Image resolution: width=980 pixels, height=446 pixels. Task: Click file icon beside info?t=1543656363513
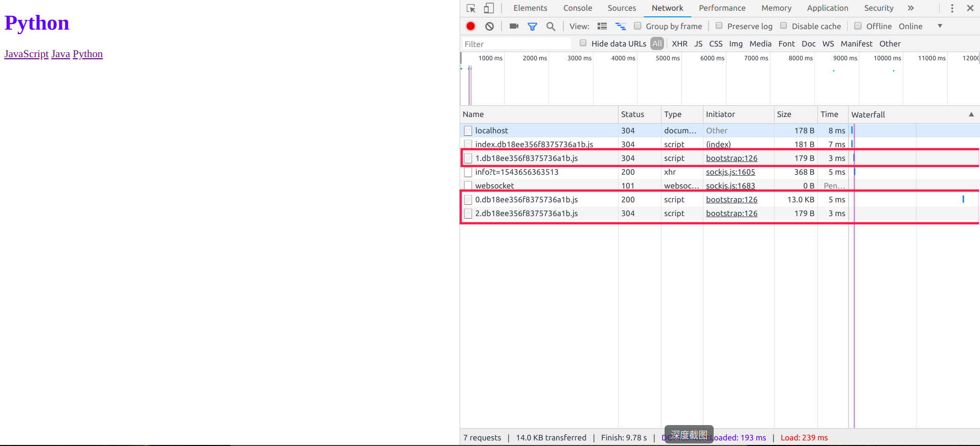point(468,172)
